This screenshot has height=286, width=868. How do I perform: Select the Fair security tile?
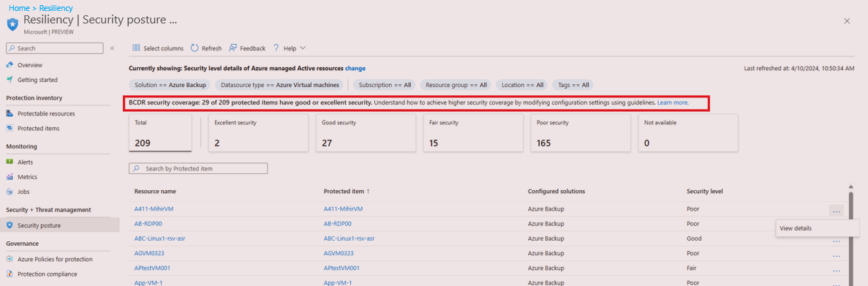tap(472, 133)
